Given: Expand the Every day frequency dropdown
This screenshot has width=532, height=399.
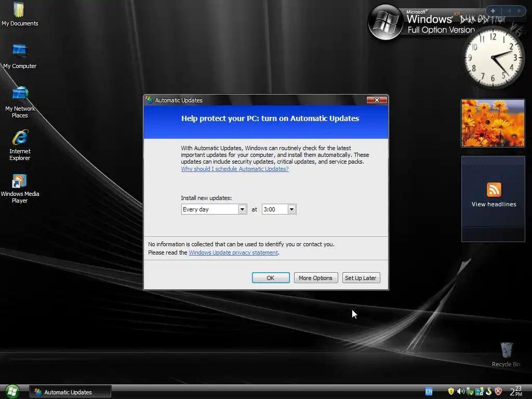Looking at the screenshot, I should 242,209.
